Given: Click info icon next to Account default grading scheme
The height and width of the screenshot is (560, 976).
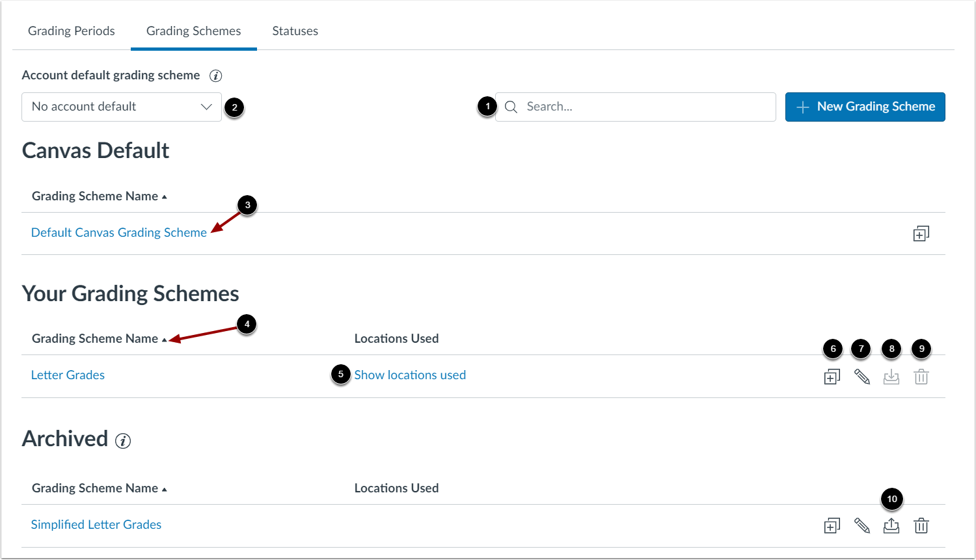Looking at the screenshot, I should [x=216, y=76].
